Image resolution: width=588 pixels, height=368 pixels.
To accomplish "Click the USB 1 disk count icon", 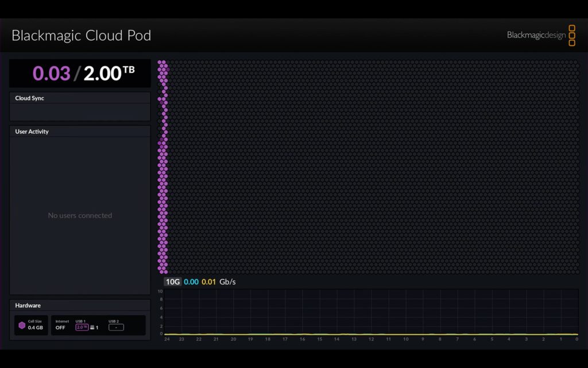I will pos(92,327).
